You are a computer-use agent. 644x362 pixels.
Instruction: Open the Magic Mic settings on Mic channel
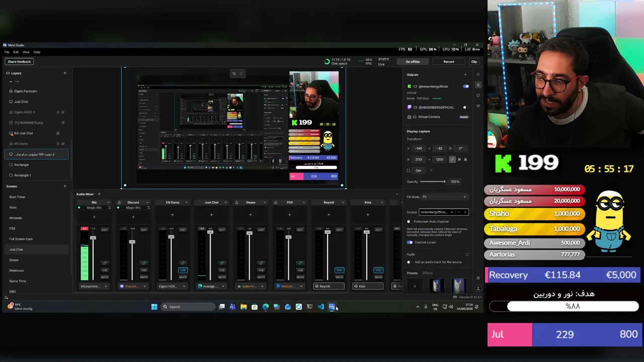[109, 208]
